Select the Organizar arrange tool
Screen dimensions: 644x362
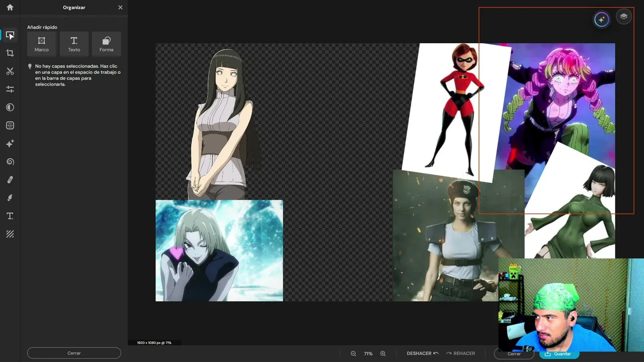pos(10,35)
